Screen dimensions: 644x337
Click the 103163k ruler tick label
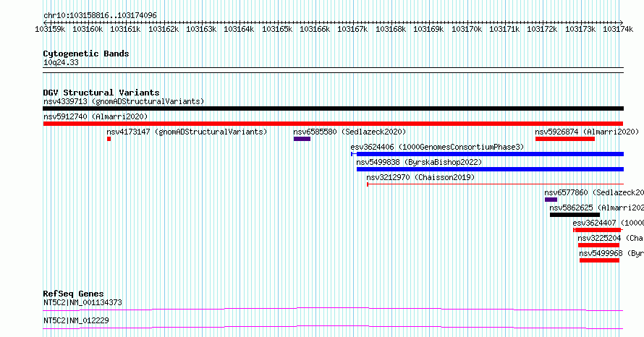201,29
